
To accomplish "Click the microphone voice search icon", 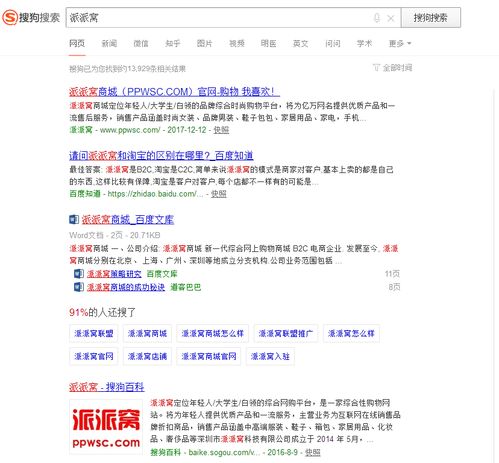I will 377,18.
